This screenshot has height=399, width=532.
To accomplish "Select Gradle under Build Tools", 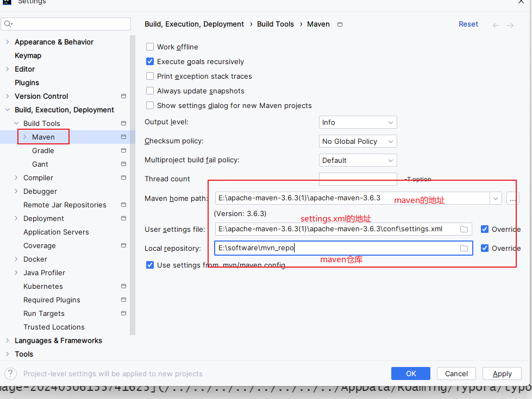I will pos(43,150).
